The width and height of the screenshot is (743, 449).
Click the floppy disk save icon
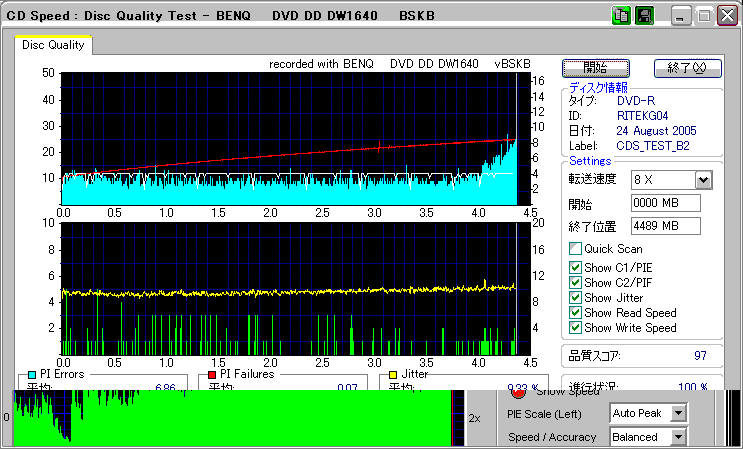tap(644, 16)
